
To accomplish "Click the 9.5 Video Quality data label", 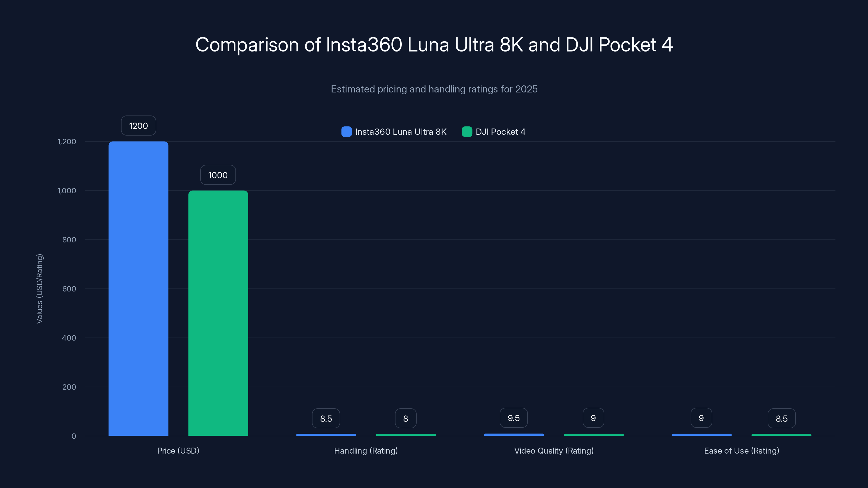I will tap(513, 418).
